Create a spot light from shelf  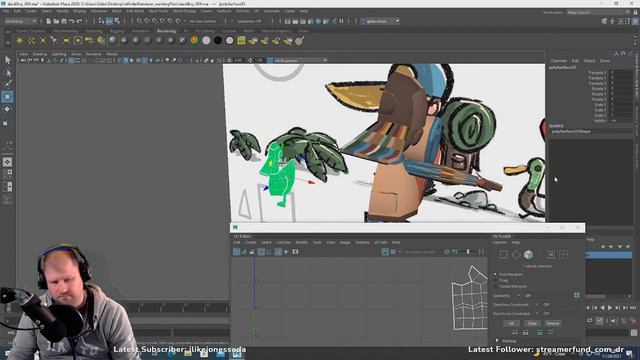(x=54, y=40)
